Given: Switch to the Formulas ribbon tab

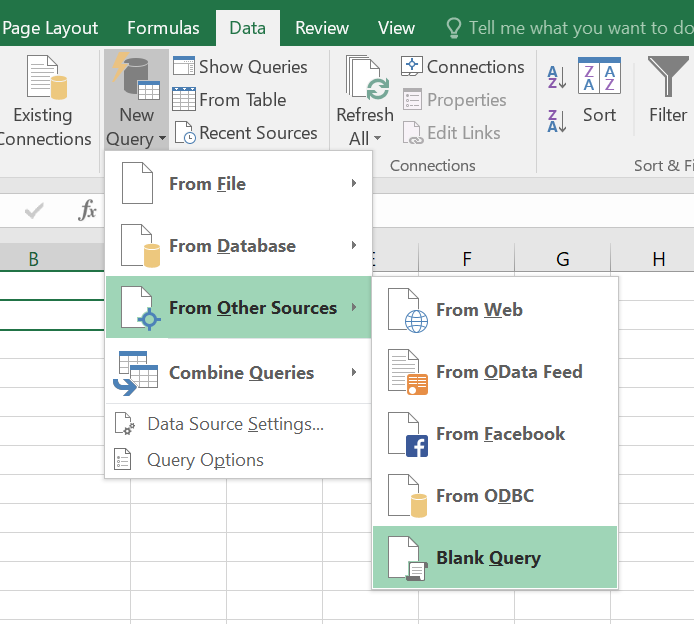Looking at the screenshot, I should coord(163,28).
